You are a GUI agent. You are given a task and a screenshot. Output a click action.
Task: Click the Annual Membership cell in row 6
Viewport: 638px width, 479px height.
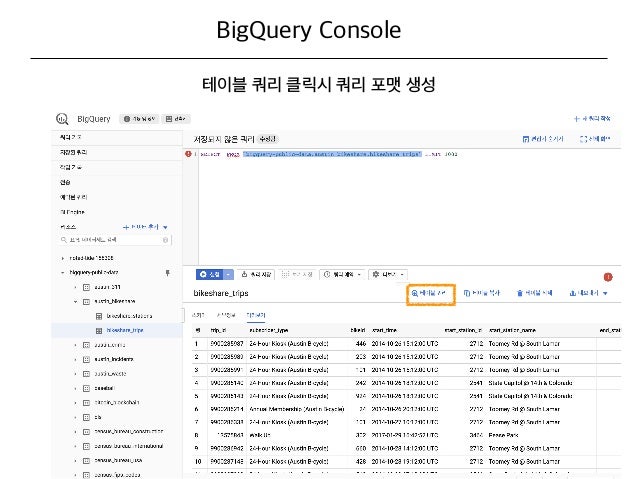pyautogui.click(x=297, y=409)
